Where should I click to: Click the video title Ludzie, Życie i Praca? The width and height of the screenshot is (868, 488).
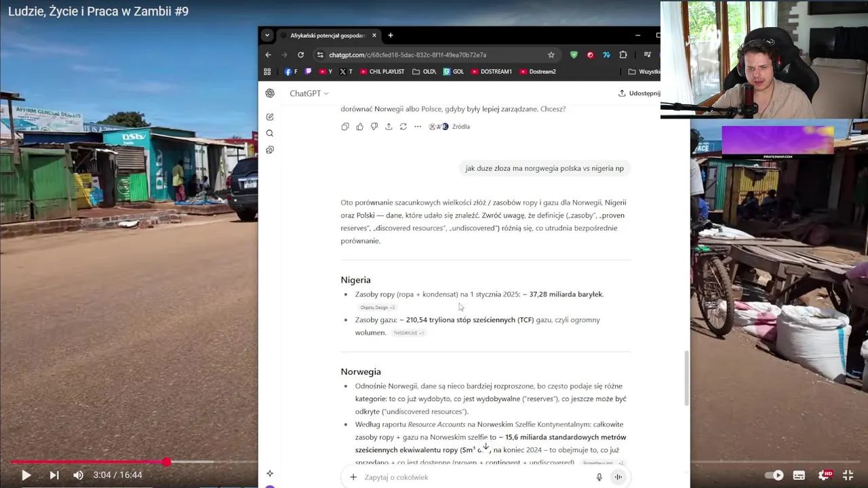[98, 12]
